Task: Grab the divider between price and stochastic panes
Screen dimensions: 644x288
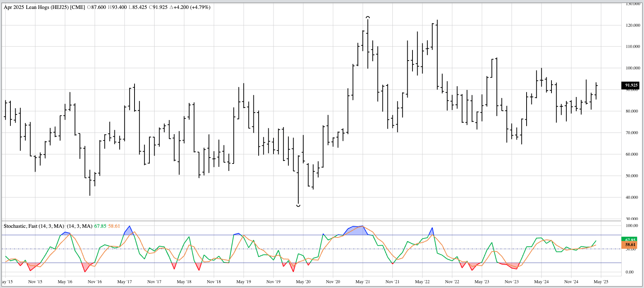Action: (x=311, y=221)
